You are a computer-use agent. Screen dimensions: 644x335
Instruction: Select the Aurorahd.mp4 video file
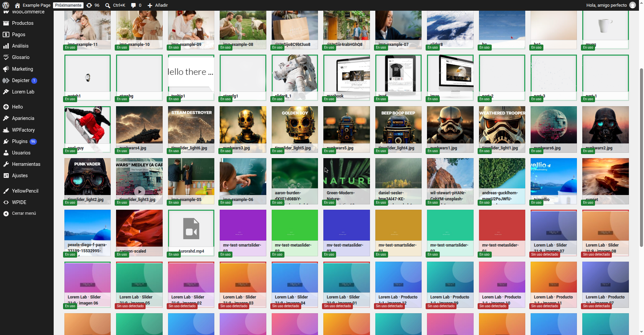click(191, 233)
